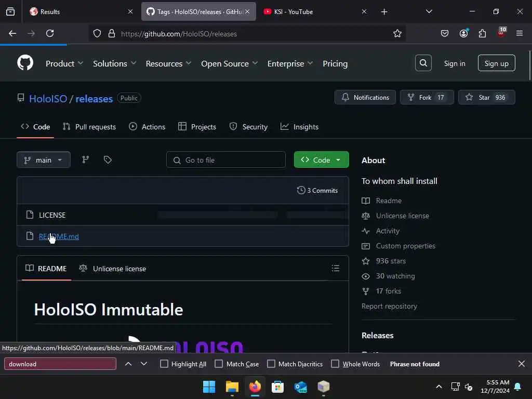Open a new tab with plus button

click(x=384, y=12)
